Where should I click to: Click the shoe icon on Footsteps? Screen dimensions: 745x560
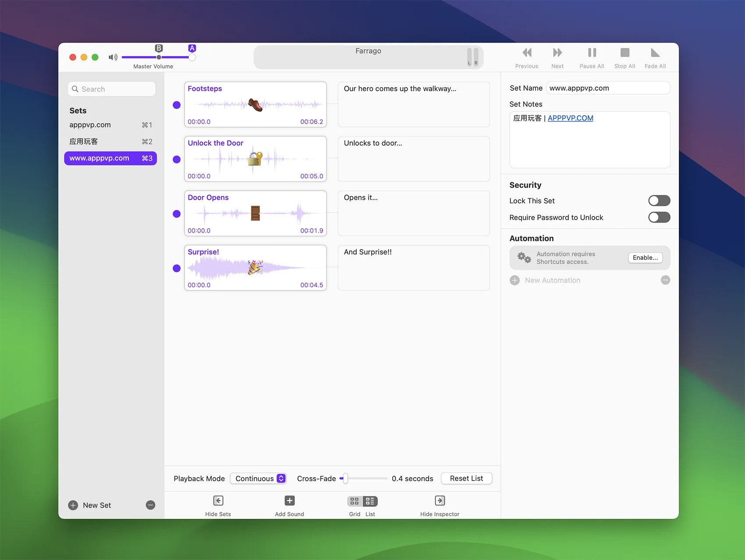coord(255,104)
